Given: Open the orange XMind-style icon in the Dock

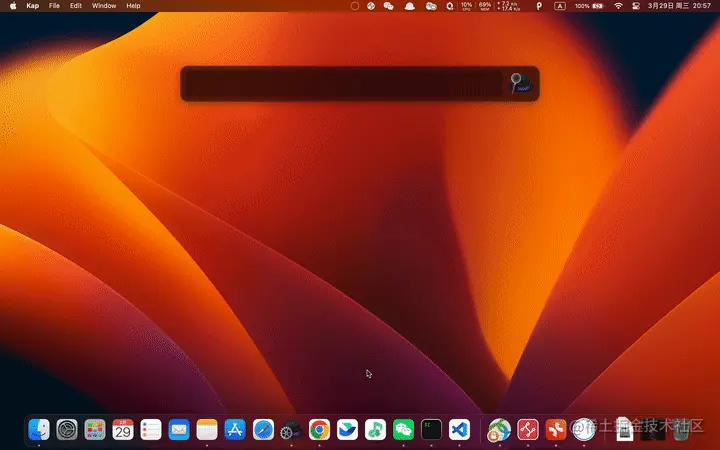Looking at the screenshot, I should [x=556, y=430].
